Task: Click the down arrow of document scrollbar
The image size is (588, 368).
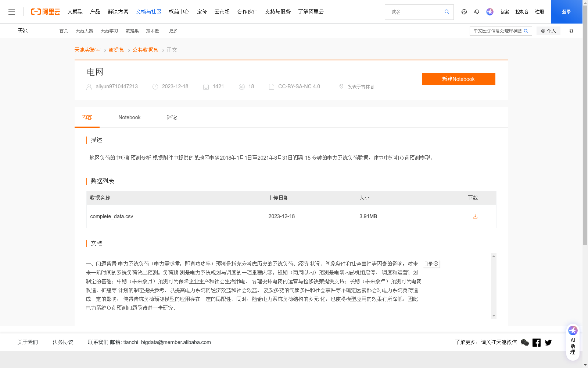Action: (x=494, y=316)
